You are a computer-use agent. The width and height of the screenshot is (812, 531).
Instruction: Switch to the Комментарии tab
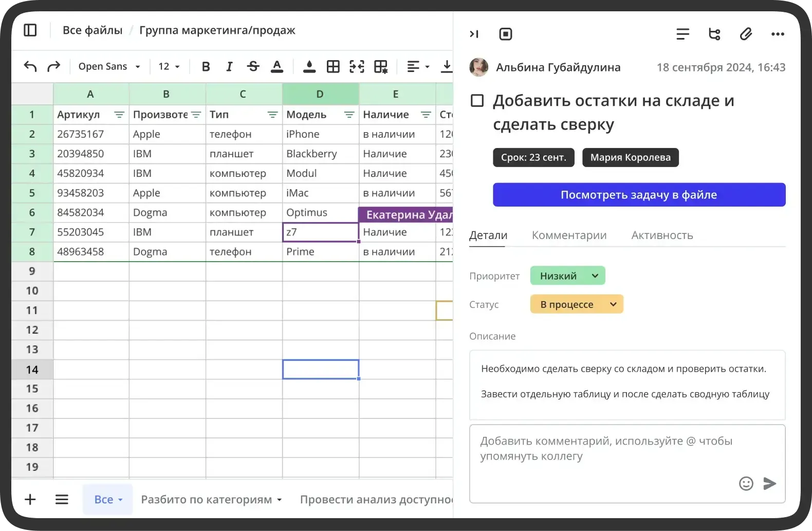[x=569, y=235]
